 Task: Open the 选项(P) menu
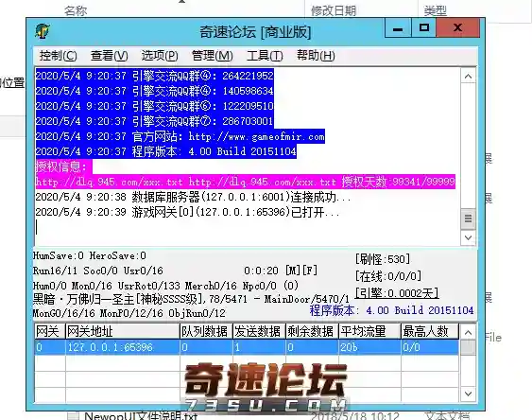click(x=160, y=56)
